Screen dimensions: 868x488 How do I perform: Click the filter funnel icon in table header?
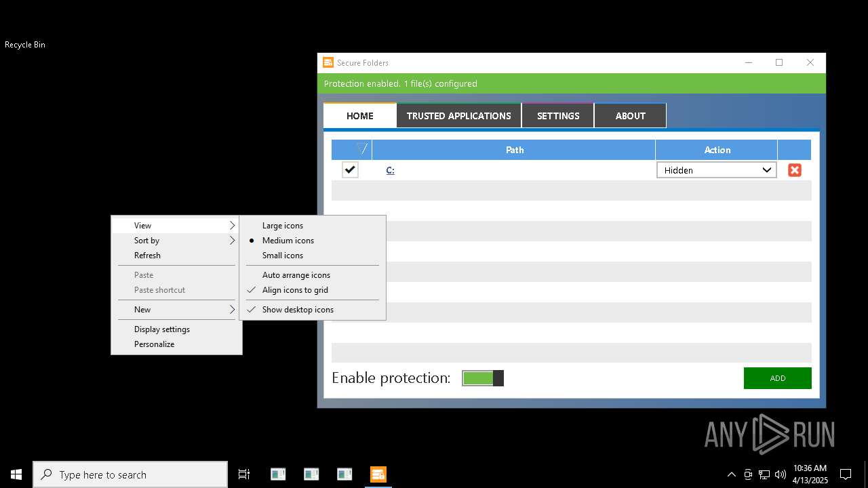(362, 149)
